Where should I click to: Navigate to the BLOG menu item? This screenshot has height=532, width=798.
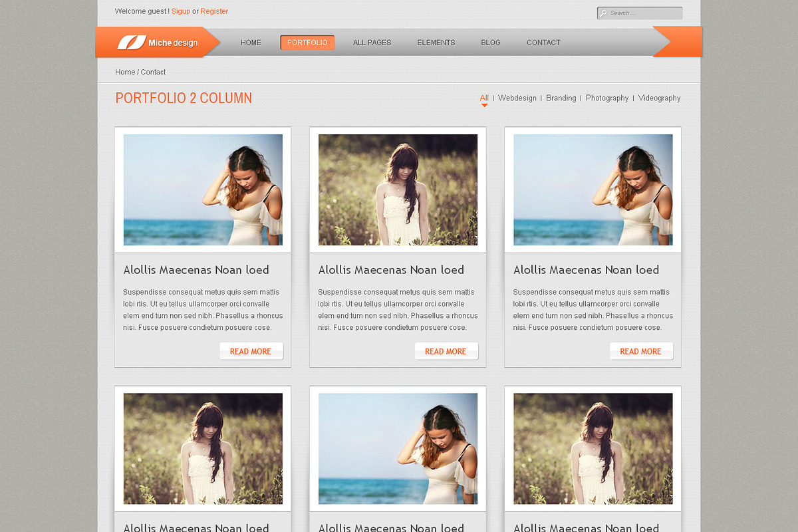pos(491,43)
